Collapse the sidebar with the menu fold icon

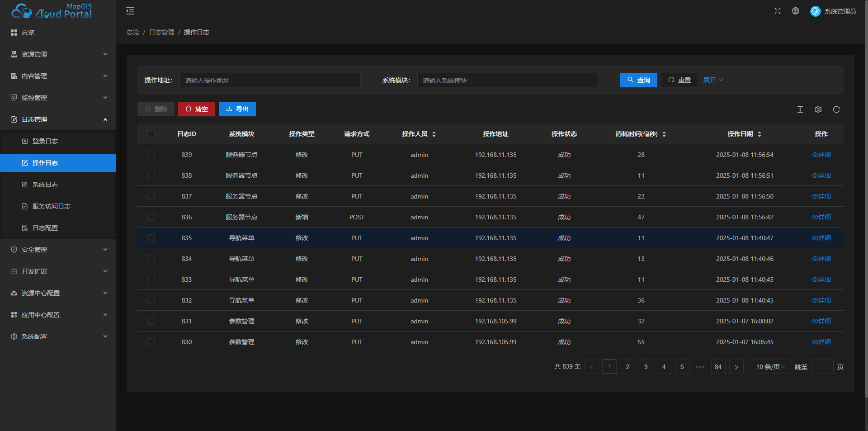(130, 11)
